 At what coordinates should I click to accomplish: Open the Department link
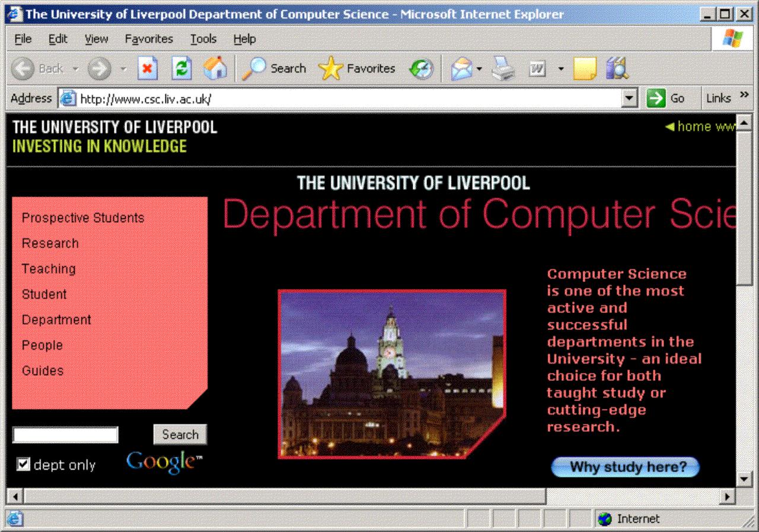pos(56,320)
